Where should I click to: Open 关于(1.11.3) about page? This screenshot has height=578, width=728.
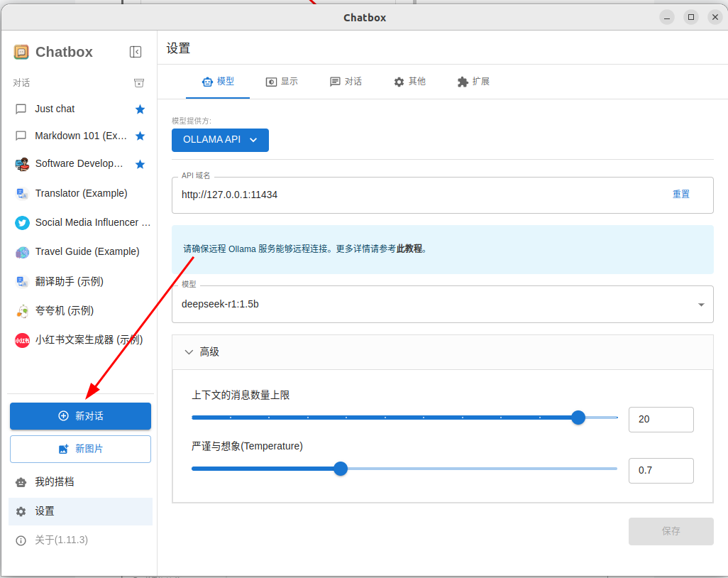point(80,540)
